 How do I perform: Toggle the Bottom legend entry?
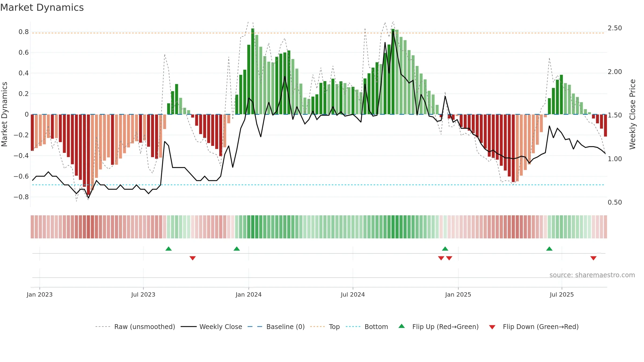(367, 327)
